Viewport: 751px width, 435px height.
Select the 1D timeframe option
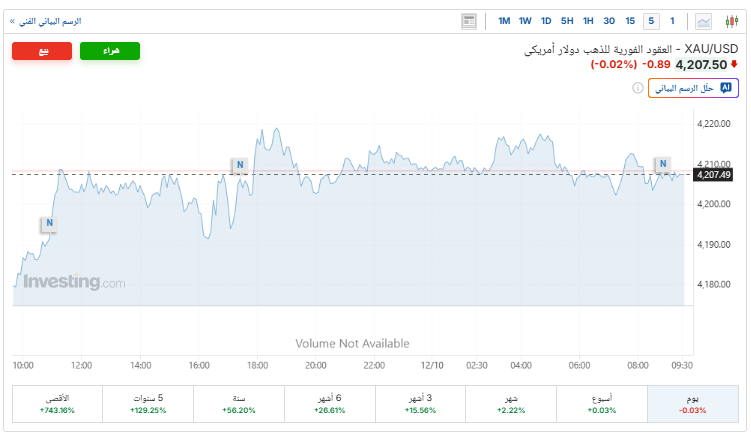click(546, 21)
